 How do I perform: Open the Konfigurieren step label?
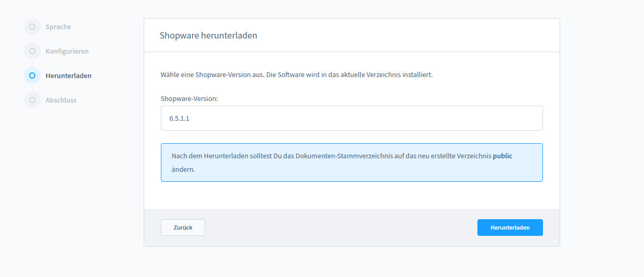pos(67,51)
